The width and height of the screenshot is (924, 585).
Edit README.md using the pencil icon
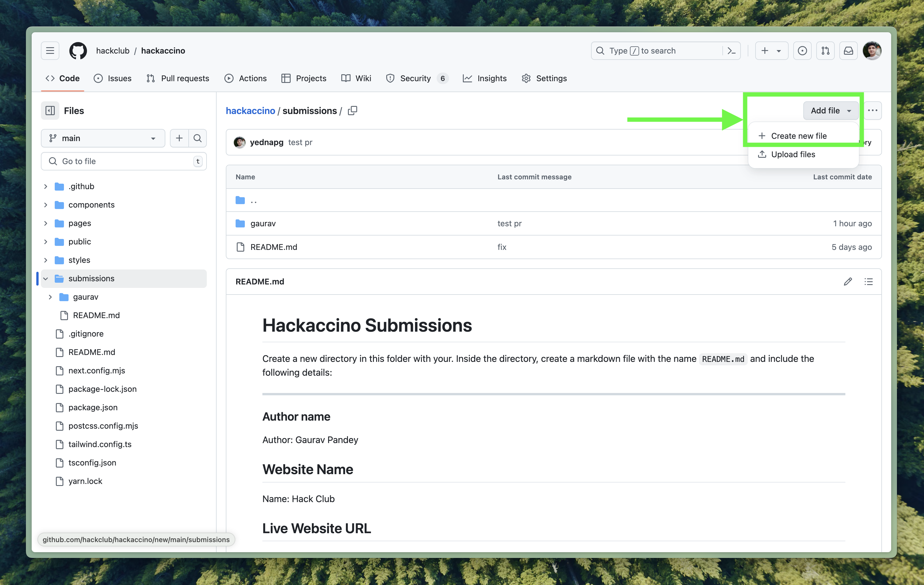pyautogui.click(x=848, y=282)
